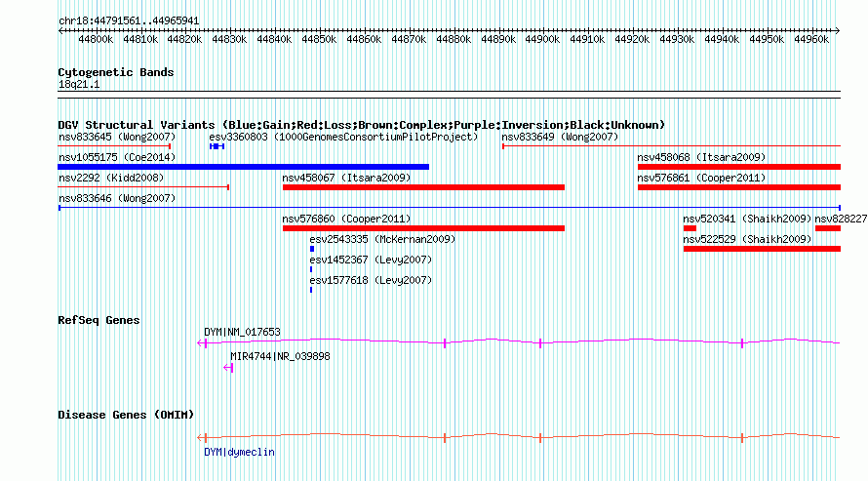Click the Disease Genes (OMIM) track title
The height and width of the screenshot is (481, 868).
pyautogui.click(x=126, y=415)
